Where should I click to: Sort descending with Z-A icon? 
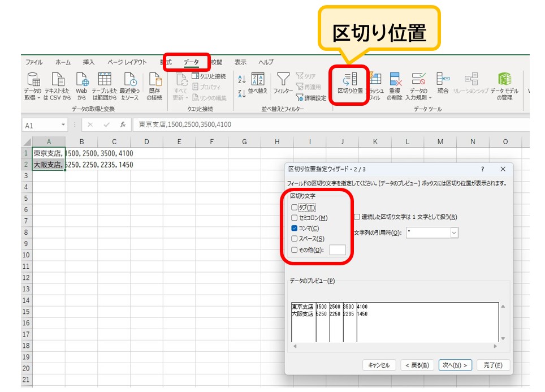tap(241, 93)
